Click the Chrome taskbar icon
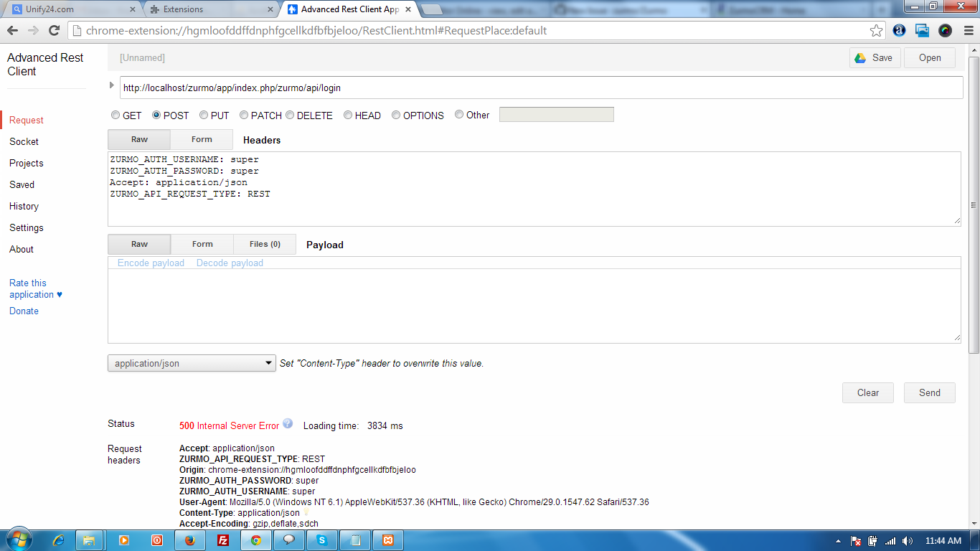 click(256, 540)
